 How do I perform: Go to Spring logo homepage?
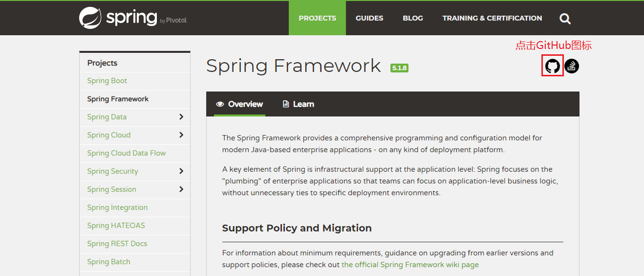click(133, 18)
